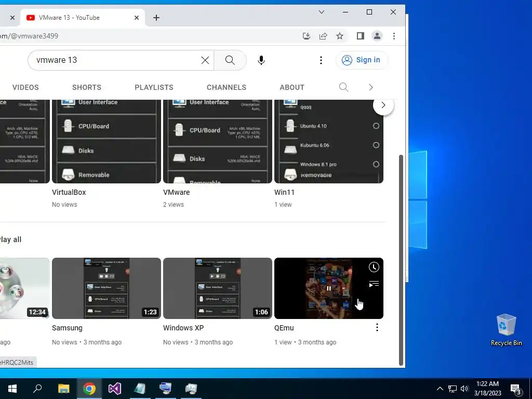
Task: Open the Windows Start menu
Action: click(x=12, y=389)
